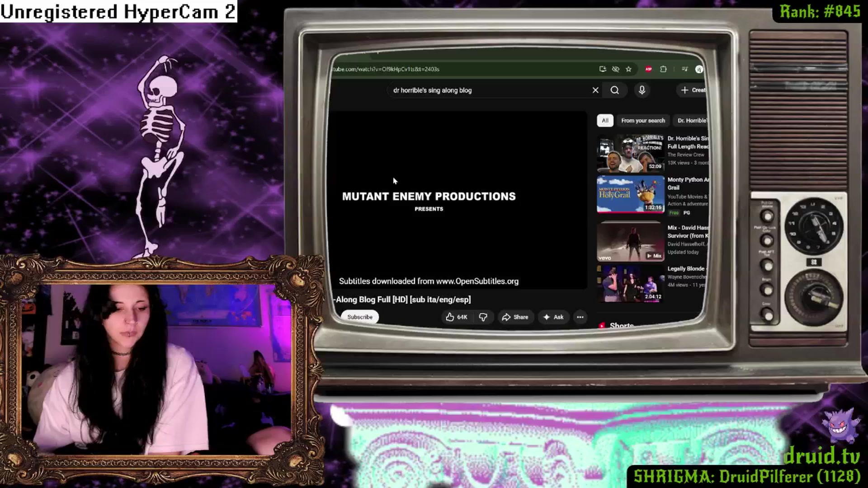Open the Monty Python Holy Grail thumbnail
This screenshot has height=488, width=868.
point(631,194)
